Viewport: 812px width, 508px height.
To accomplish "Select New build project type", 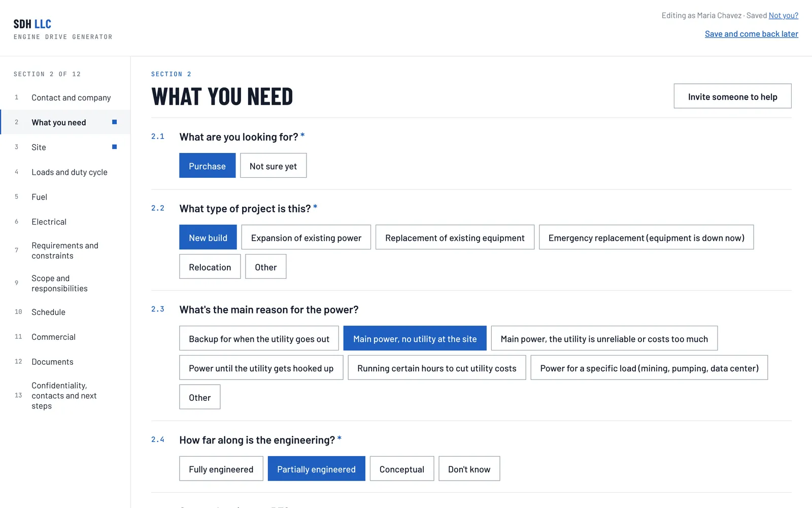I will (x=208, y=237).
